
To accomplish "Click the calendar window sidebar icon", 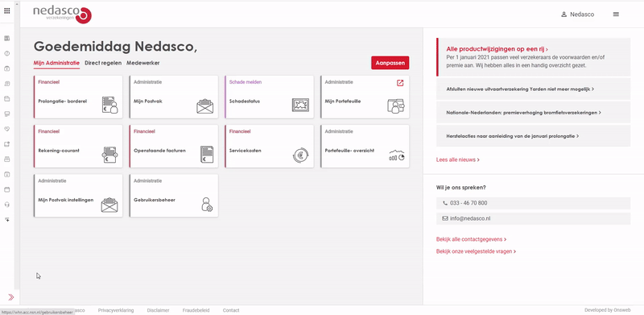I will coord(7,189).
